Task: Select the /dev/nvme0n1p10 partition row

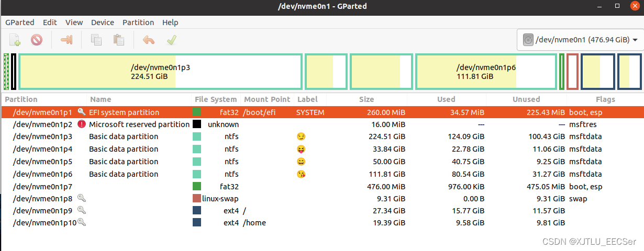Action: (x=322, y=223)
